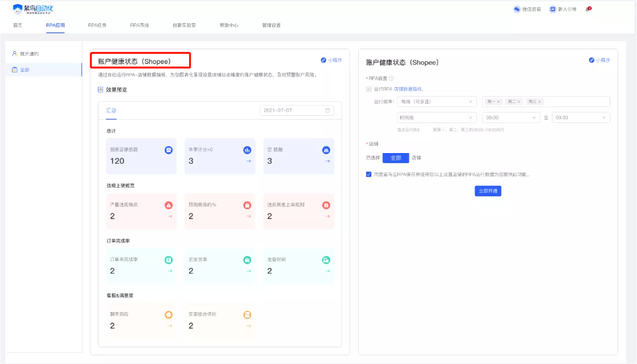Open the 时间段 dropdown

437,118
